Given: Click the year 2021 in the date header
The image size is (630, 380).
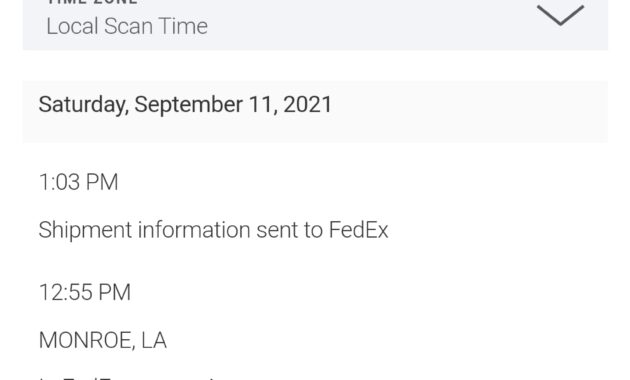Looking at the screenshot, I should click(x=307, y=104).
